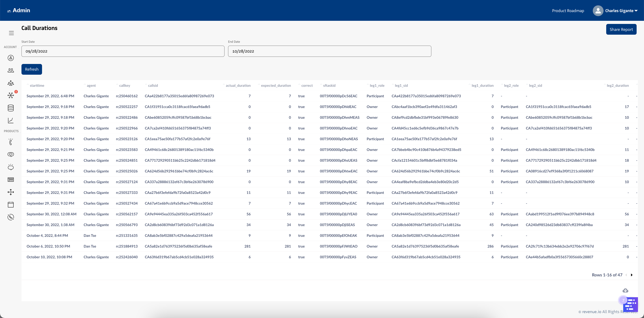The image size is (644, 318).
Task: Open the calendar sidebar icon
Action: coord(11,204)
